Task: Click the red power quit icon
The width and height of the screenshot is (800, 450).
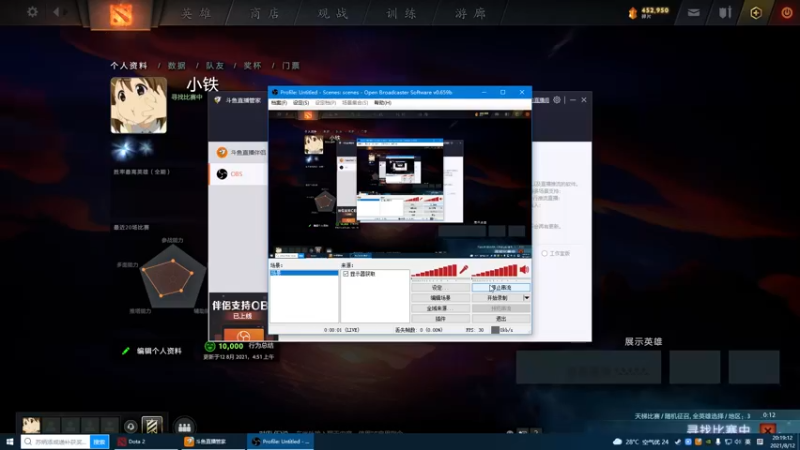Action: coord(787,13)
